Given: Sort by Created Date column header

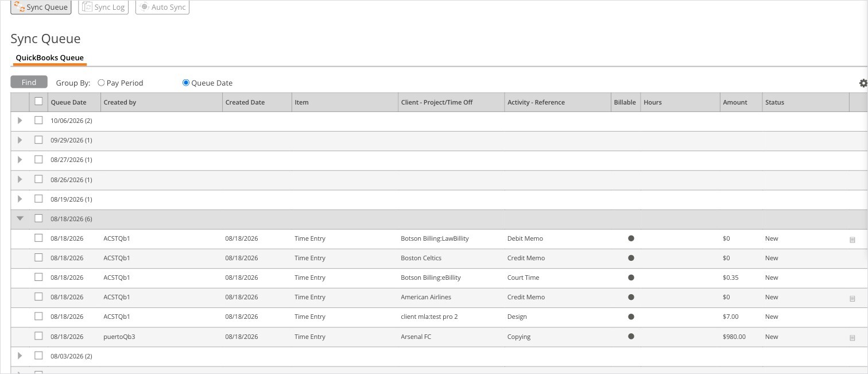Looking at the screenshot, I should pyautogui.click(x=257, y=102).
